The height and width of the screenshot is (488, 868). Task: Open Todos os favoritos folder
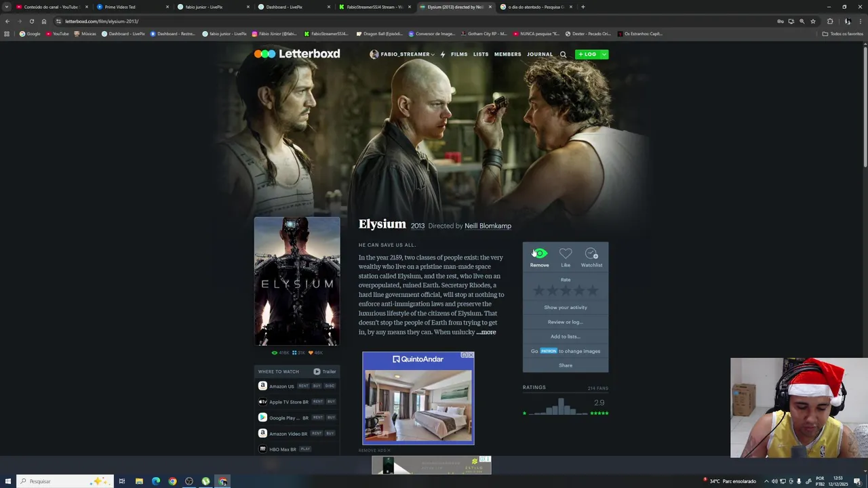843,33
